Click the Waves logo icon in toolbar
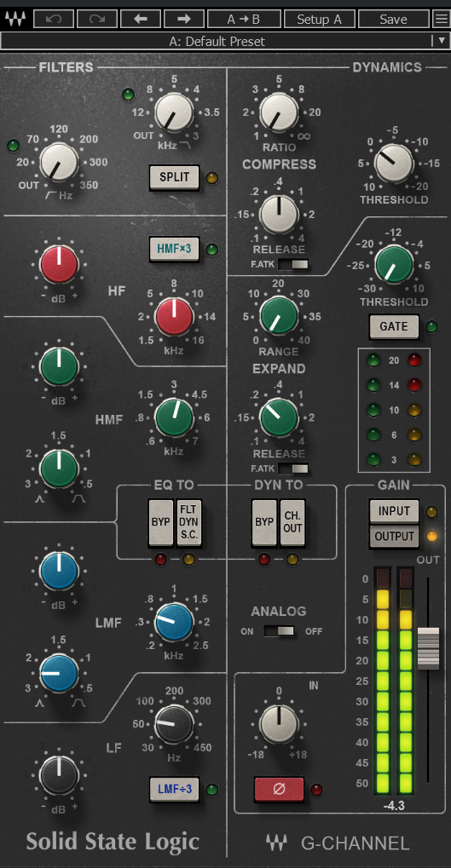 (15, 20)
